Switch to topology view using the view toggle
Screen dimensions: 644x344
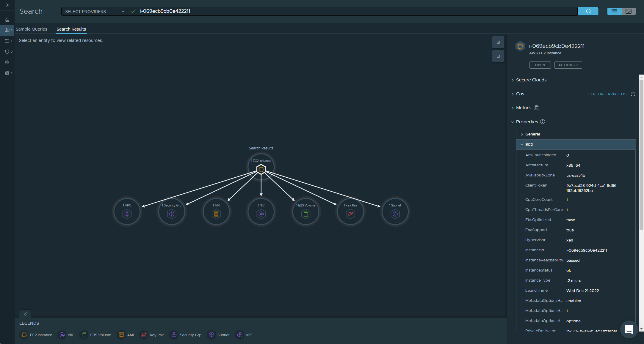coord(628,11)
